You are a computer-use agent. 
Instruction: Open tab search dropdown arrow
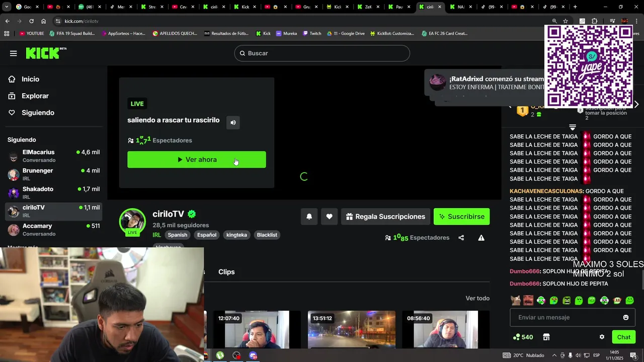[7, 7]
